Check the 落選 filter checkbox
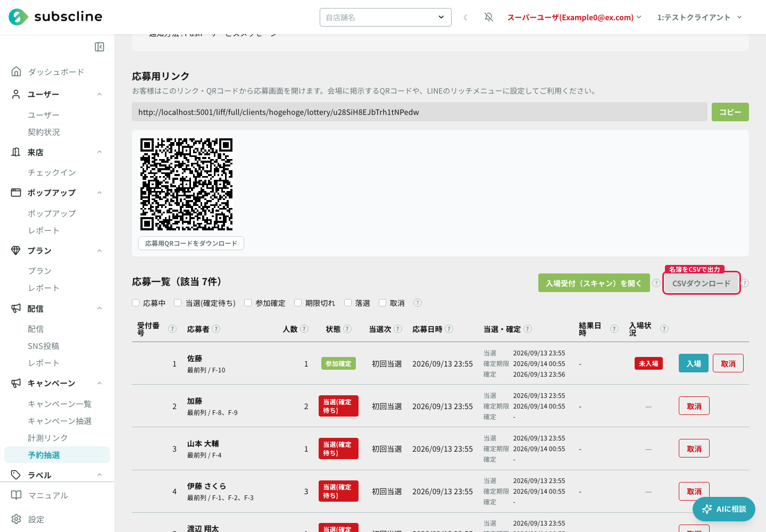766x532 pixels. point(348,303)
